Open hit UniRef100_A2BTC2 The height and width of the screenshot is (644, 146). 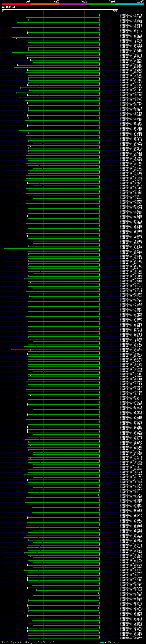[x=131, y=623]
